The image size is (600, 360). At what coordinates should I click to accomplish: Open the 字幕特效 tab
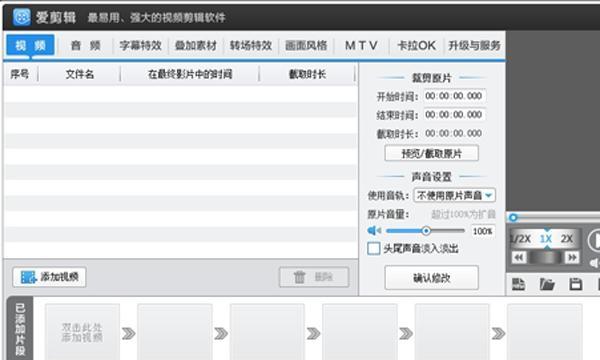(140, 46)
